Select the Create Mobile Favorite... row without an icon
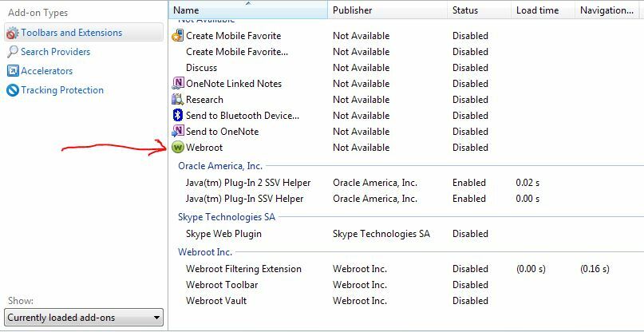Screen dimensions: 644x332 tap(407, 52)
